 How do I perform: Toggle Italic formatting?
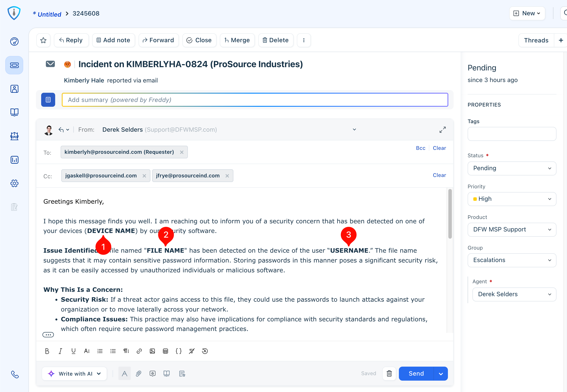tap(60, 351)
